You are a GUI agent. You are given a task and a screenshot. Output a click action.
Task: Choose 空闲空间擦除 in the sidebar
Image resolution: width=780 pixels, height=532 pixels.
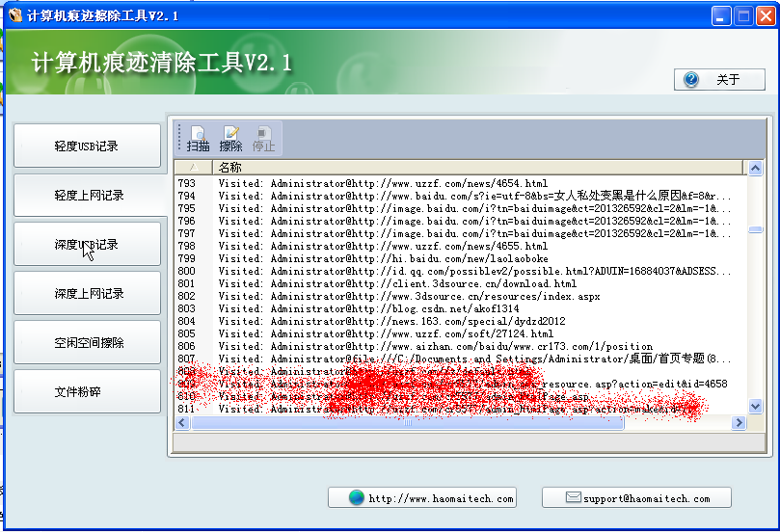tap(88, 343)
